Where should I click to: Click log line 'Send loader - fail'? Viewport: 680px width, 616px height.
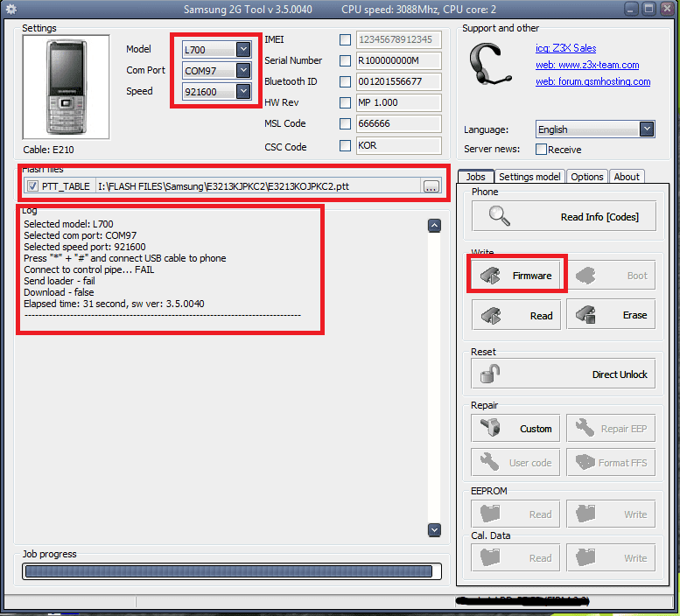(x=59, y=281)
